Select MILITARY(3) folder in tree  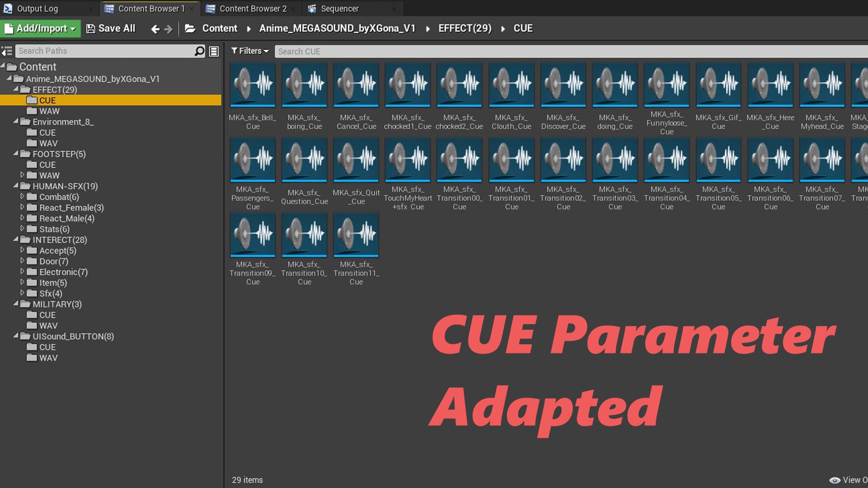pos(57,304)
